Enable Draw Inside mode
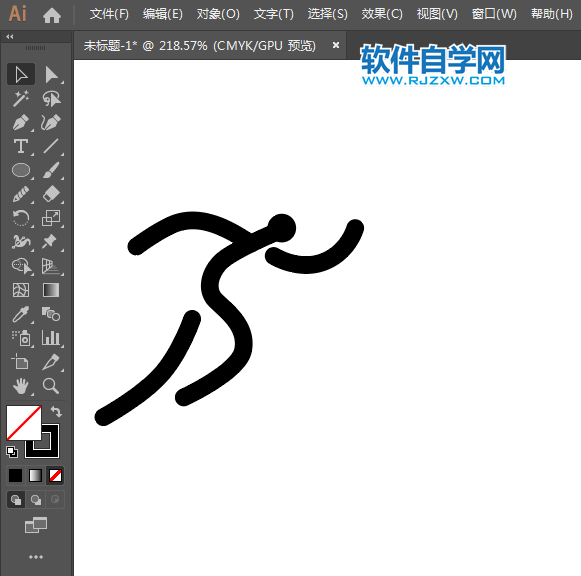581x576 pixels. tap(55, 500)
